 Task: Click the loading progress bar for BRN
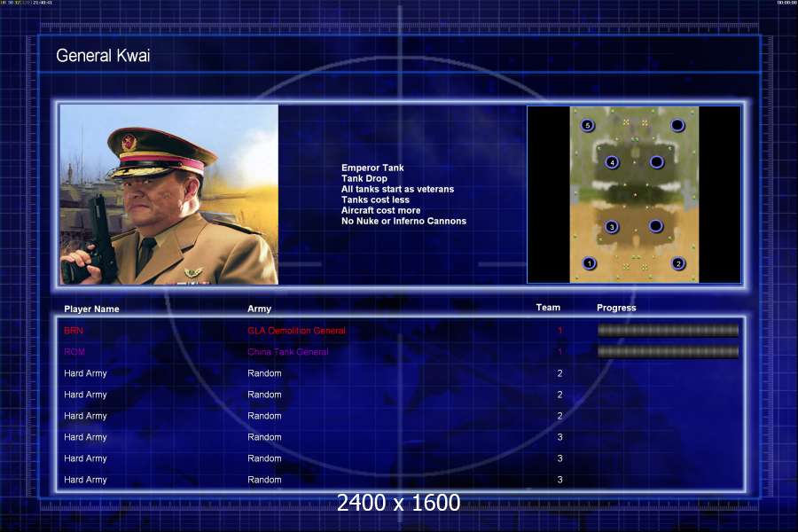point(668,331)
